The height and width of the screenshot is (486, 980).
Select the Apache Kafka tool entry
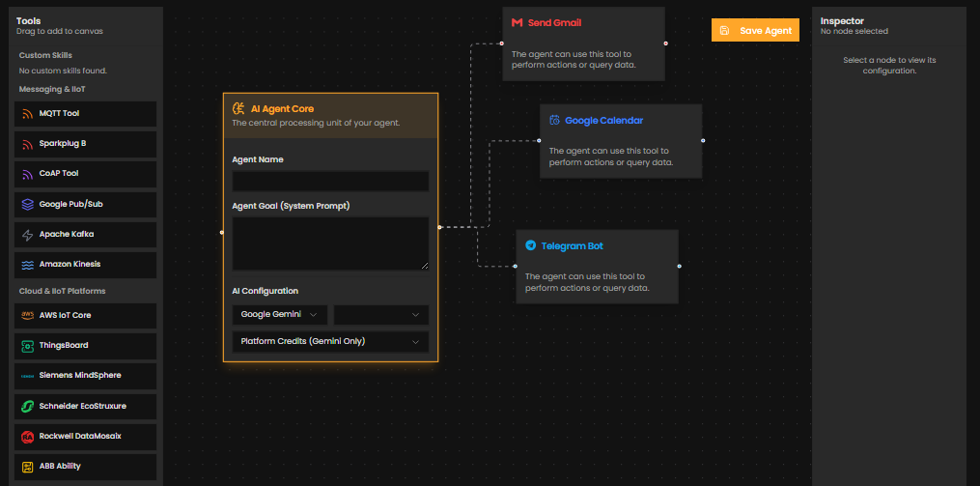85,235
